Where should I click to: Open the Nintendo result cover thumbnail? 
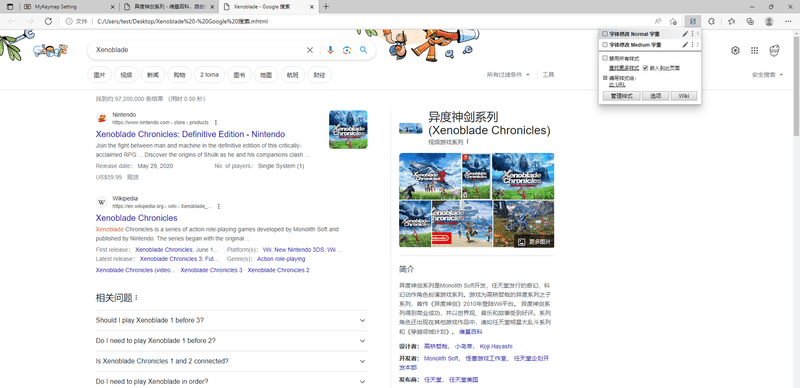(x=348, y=130)
